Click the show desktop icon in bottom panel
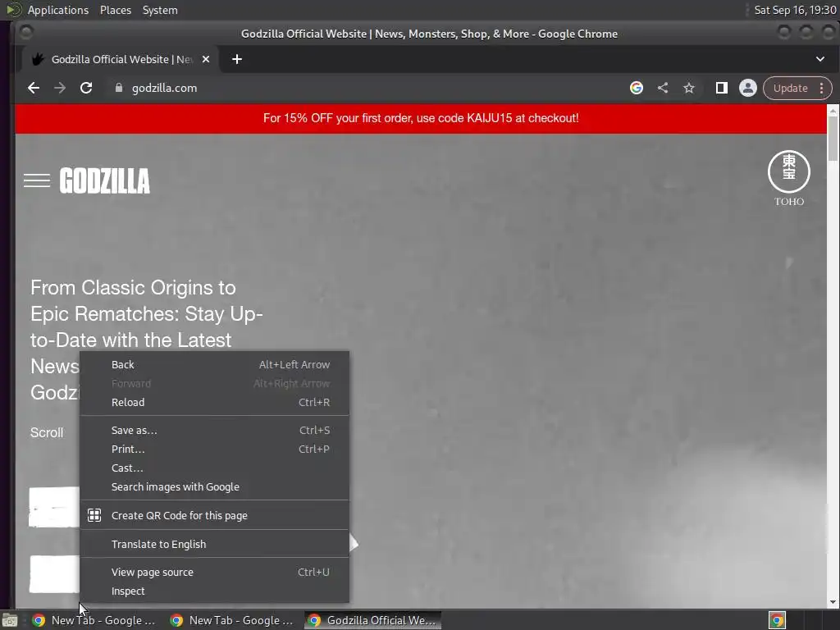Viewport: 840px width, 630px height. pos(10,620)
